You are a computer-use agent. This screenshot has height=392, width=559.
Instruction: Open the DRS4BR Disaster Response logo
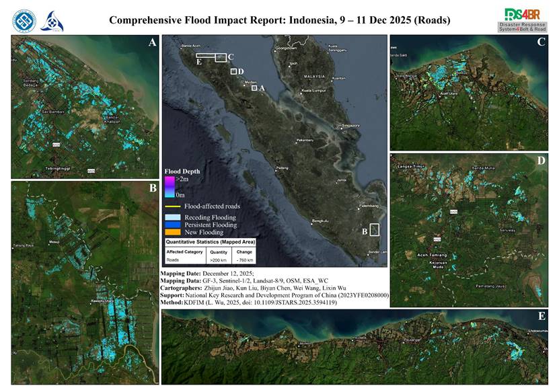point(524,20)
